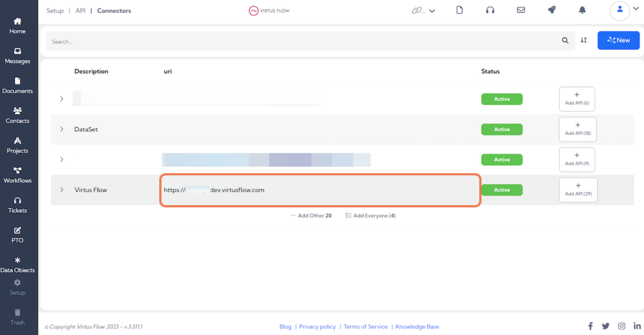Image resolution: width=644 pixels, height=335 pixels.
Task: Click Active status on the Virtus Flow row
Action: pyautogui.click(x=501, y=190)
